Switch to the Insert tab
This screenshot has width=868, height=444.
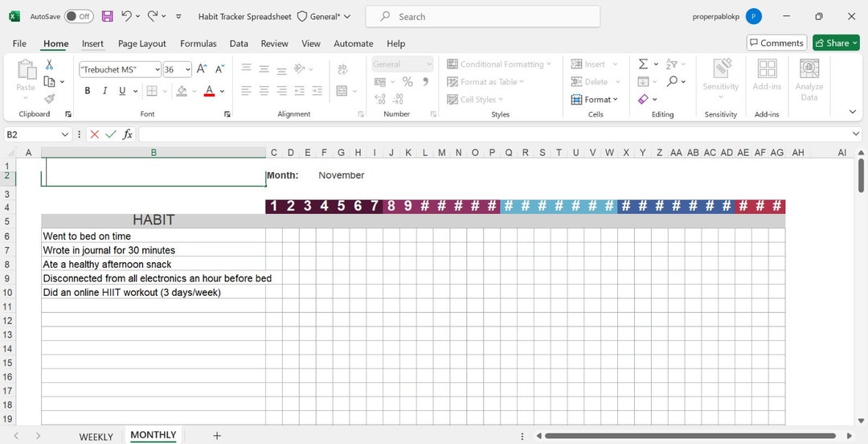[x=92, y=43]
